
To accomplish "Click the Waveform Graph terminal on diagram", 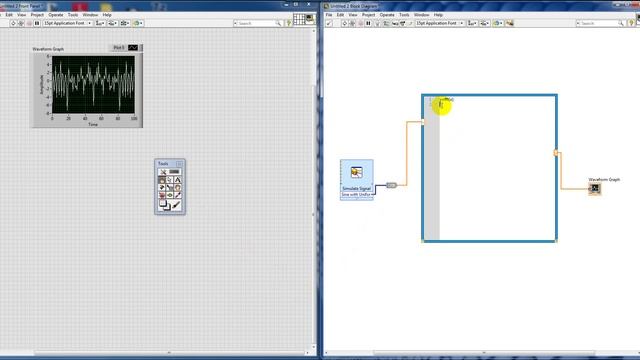I will (595, 189).
